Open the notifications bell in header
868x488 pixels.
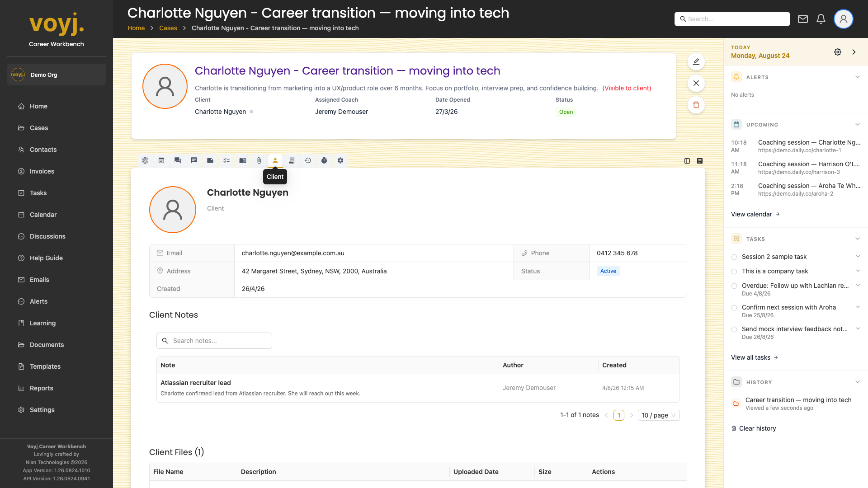click(821, 19)
